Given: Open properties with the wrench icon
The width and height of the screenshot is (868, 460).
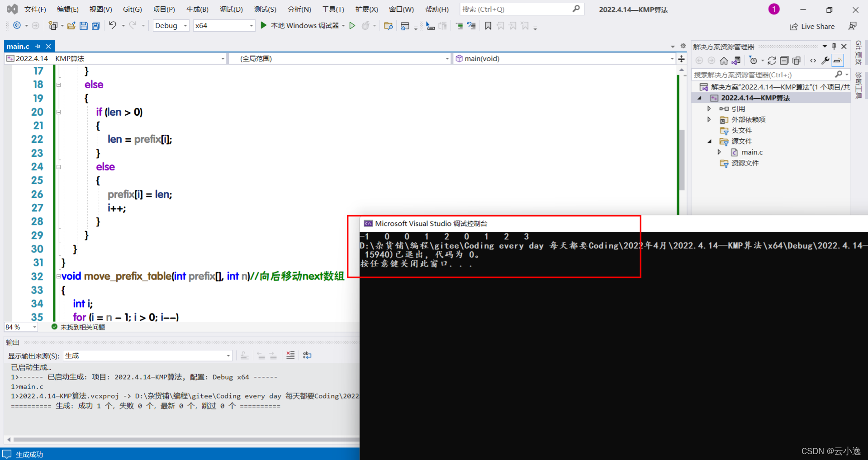Looking at the screenshot, I should (825, 61).
